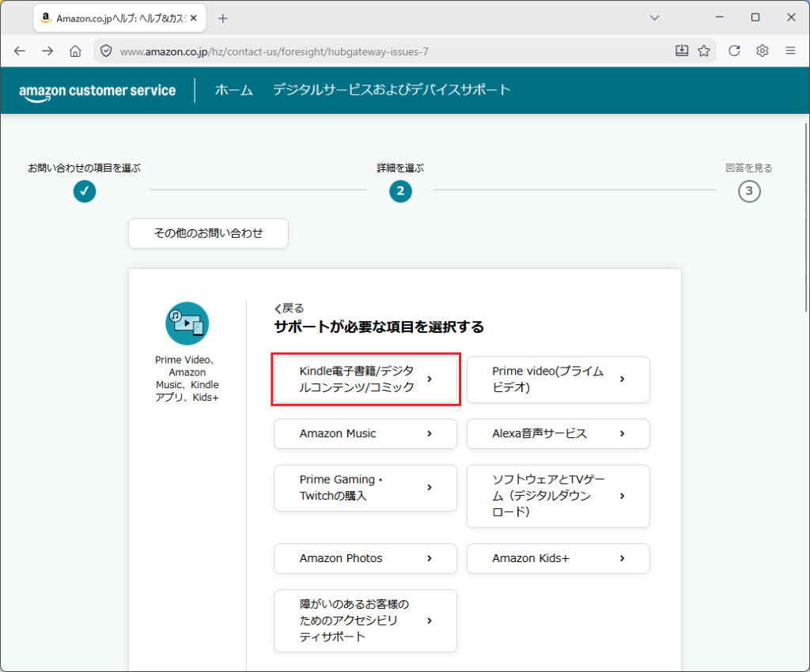Viewport: 810px width, 672px height.
Task: Open the browser hamburger menu
Action: click(790, 51)
